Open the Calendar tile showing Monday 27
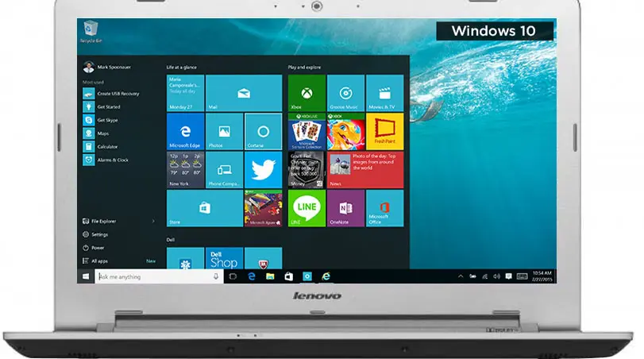Viewport: 644px width, 359px height. coord(185,93)
